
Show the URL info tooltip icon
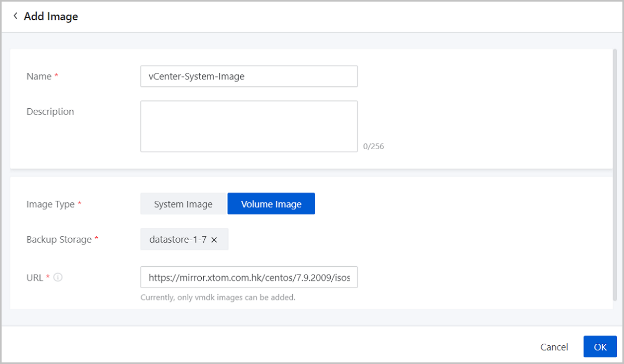tap(58, 278)
